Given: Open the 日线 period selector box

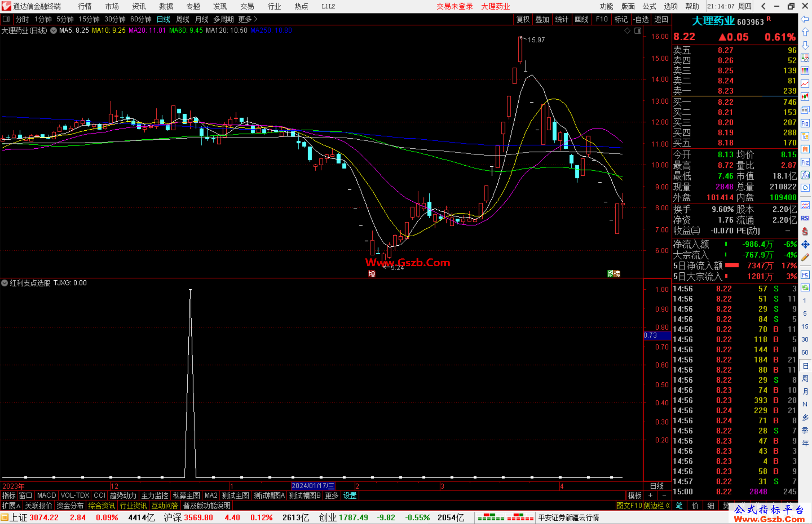Looking at the screenshot, I should coord(657,486).
